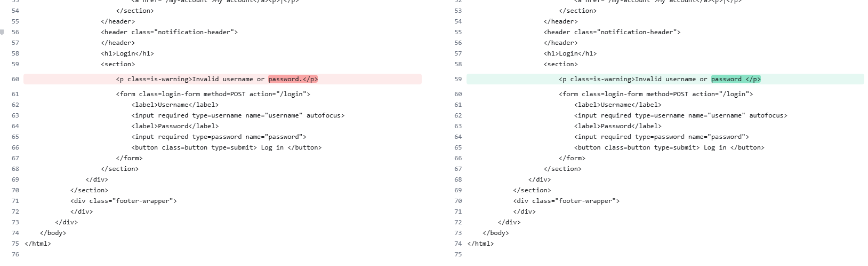This screenshot has width=868, height=266.
Task: Click notification-header line in the left pane
Action: point(169,32)
